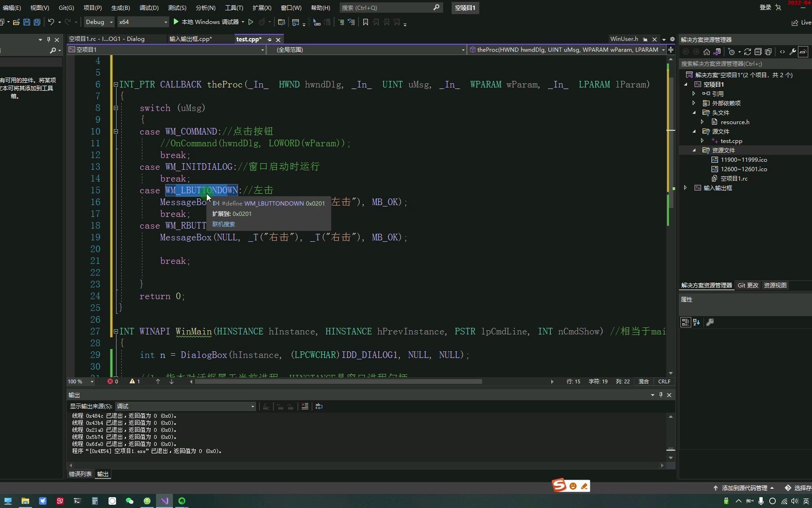Open the (全局范围) scope dropdown

point(366,50)
